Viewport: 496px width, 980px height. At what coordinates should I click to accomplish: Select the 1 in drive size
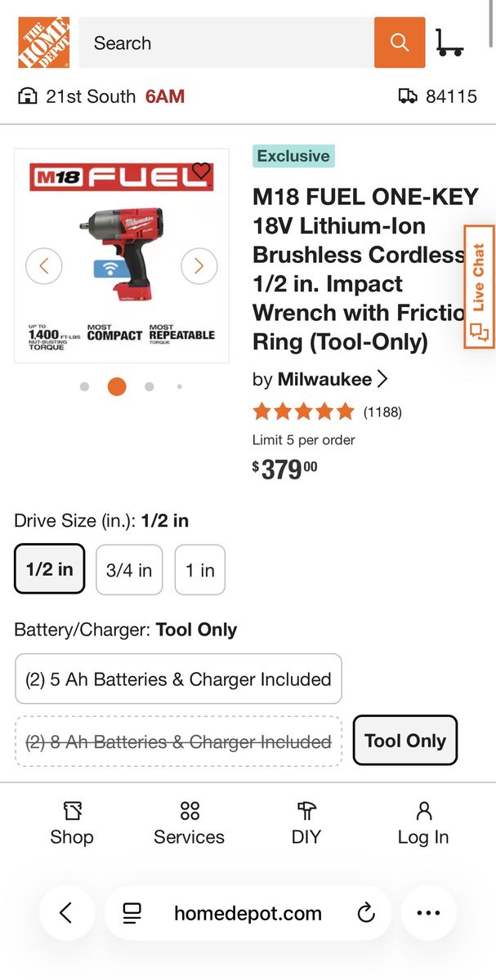point(199,570)
